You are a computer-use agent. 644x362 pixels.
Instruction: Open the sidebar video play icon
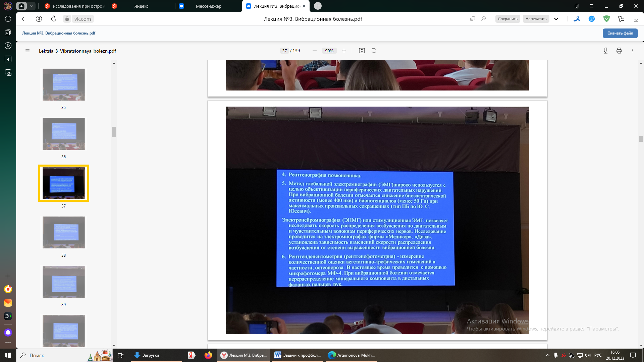[8, 46]
